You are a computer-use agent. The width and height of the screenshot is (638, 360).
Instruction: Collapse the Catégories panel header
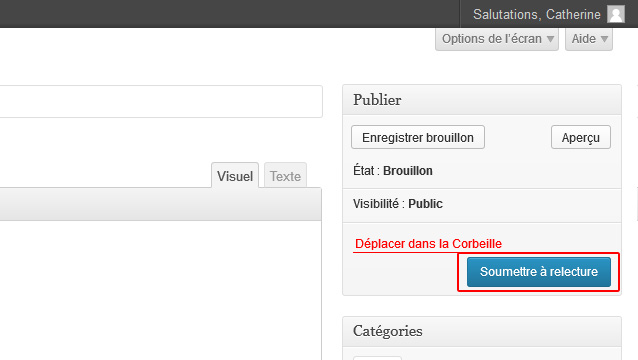point(482,331)
